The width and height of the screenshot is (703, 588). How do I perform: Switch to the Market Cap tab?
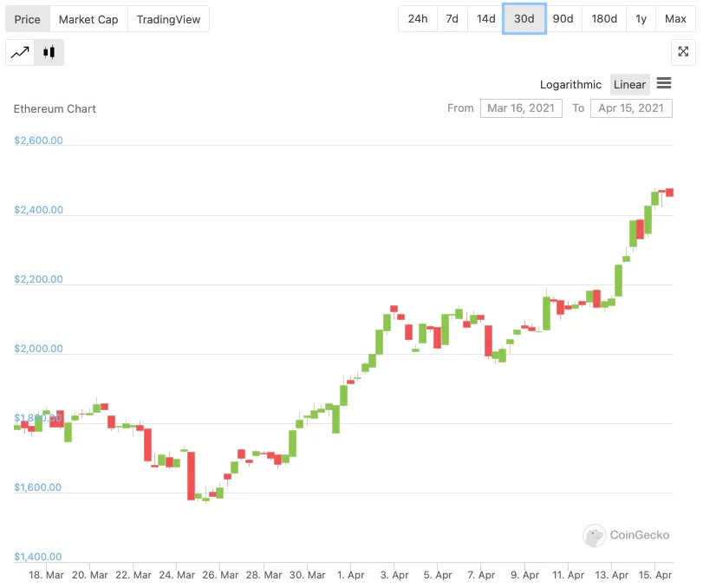pos(88,19)
